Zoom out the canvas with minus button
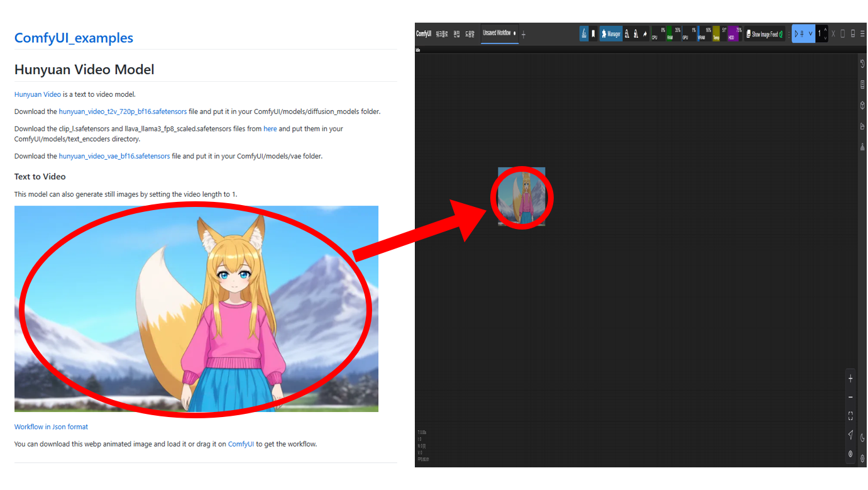Screen dimensions: 868x490 click(x=850, y=398)
